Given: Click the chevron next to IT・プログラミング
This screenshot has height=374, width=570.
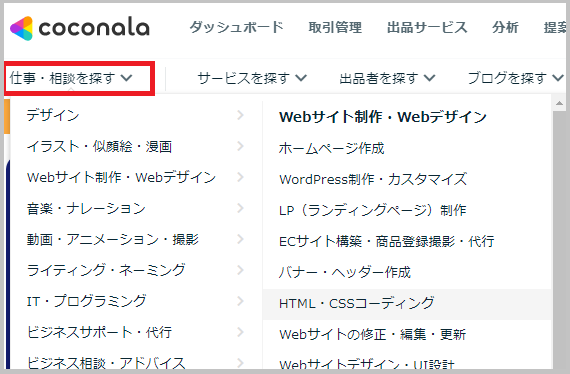Looking at the screenshot, I should coord(240,301).
